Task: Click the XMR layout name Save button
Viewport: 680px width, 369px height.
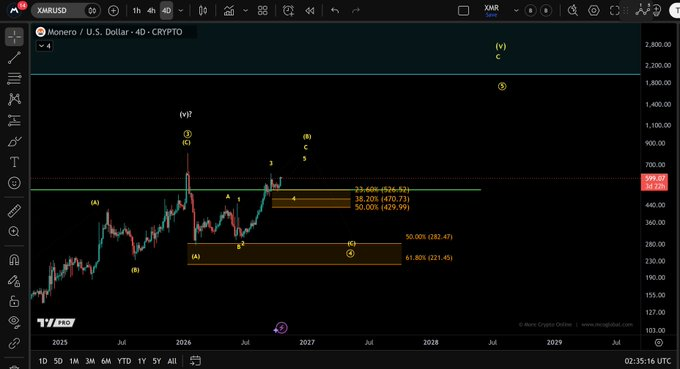Action: click(x=491, y=15)
